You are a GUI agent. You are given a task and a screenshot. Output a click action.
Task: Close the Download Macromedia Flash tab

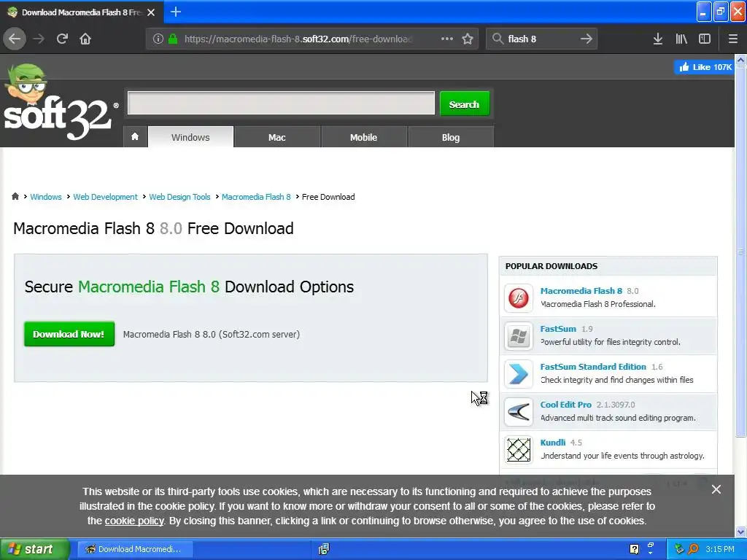[x=151, y=12]
